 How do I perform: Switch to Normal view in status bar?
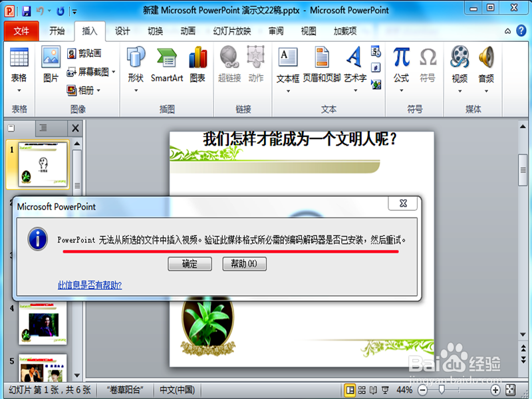coord(350,390)
